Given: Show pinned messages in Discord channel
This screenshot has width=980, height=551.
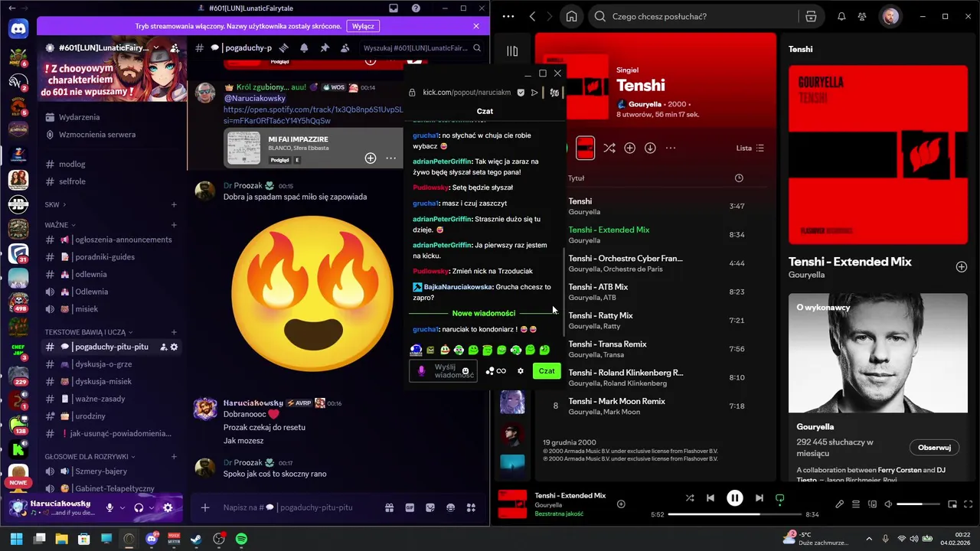Looking at the screenshot, I should point(325,47).
